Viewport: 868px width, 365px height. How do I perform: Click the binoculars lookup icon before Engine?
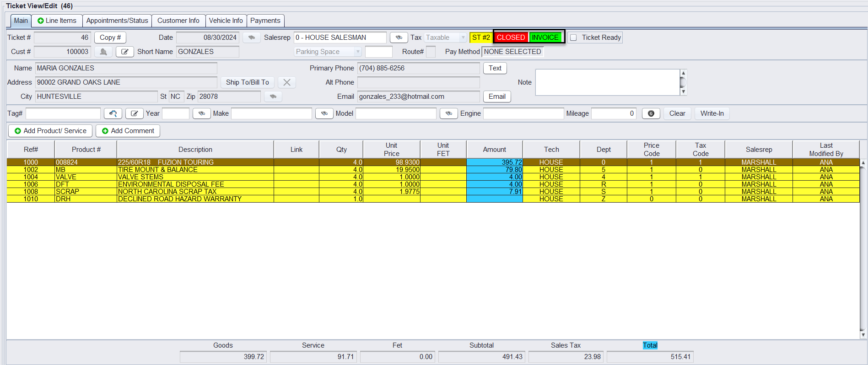coord(448,113)
